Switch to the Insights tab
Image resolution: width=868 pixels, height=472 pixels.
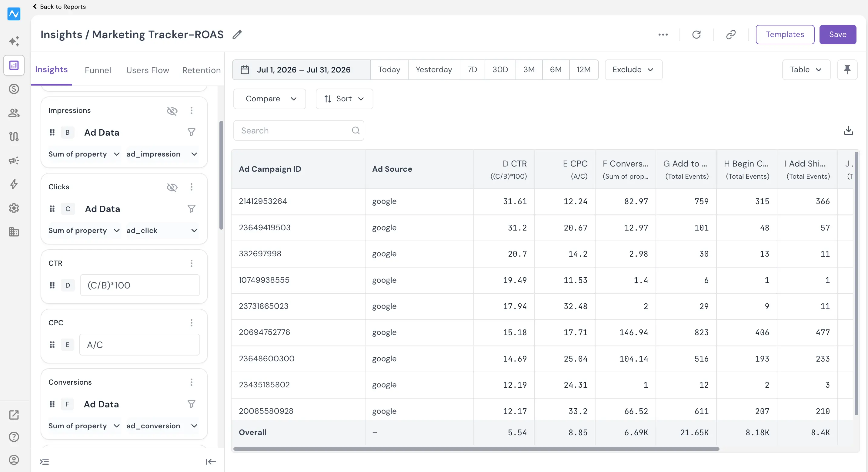(52, 69)
